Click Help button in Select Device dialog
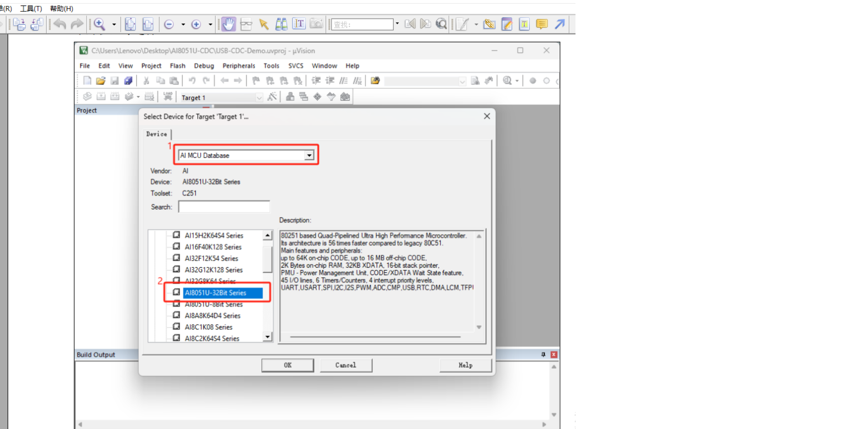 [x=465, y=365]
